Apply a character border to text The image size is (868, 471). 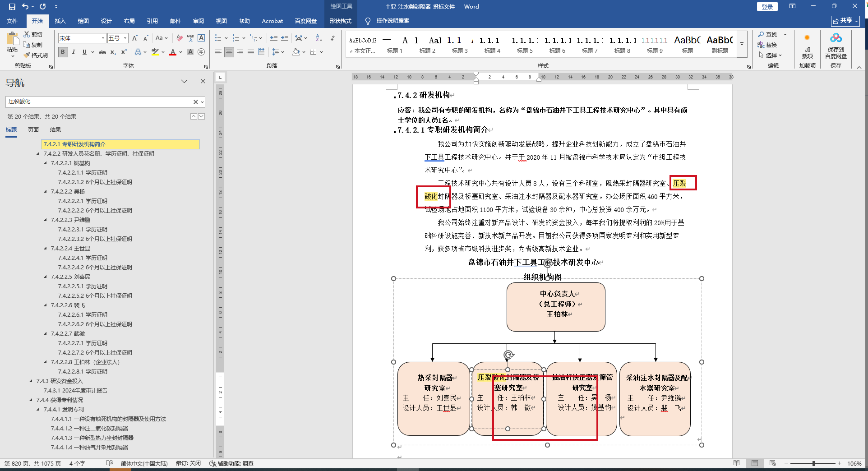click(201, 38)
